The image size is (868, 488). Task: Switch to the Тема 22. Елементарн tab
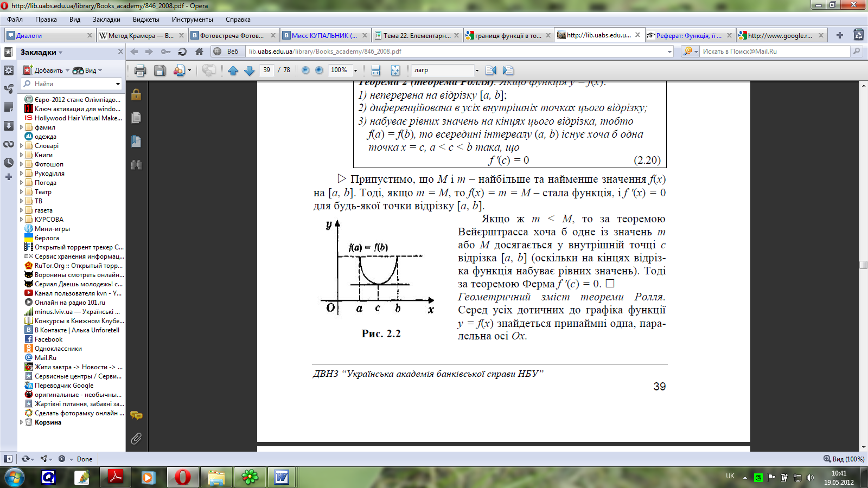pos(417,35)
